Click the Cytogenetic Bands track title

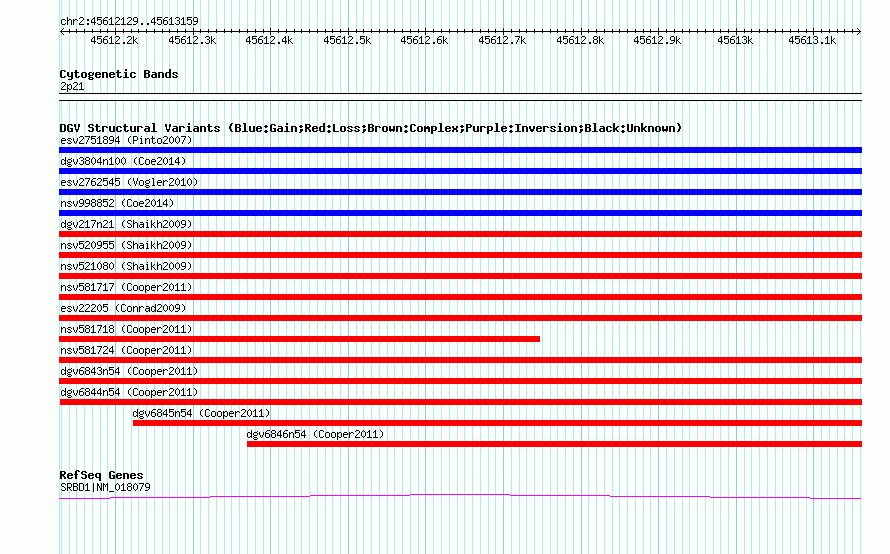(x=119, y=74)
